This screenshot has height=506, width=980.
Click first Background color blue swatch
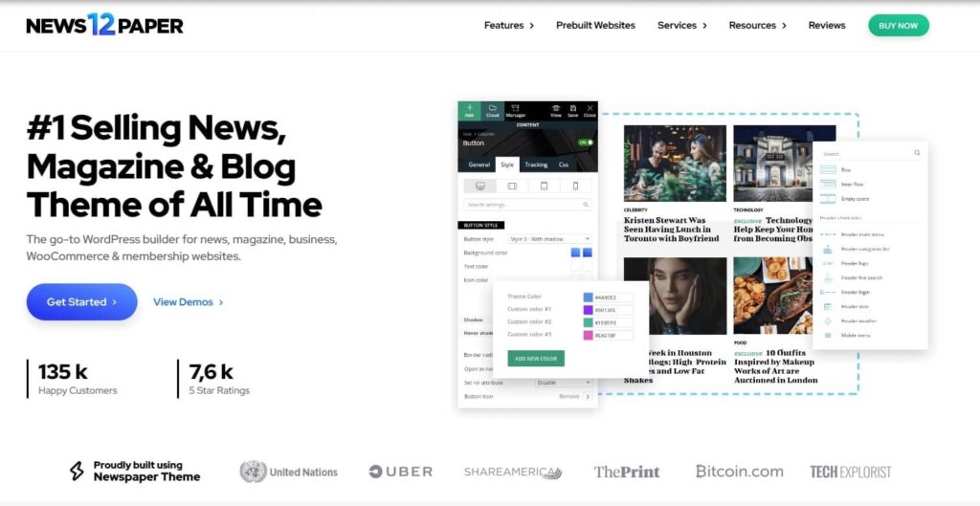pyautogui.click(x=575, y=253)
